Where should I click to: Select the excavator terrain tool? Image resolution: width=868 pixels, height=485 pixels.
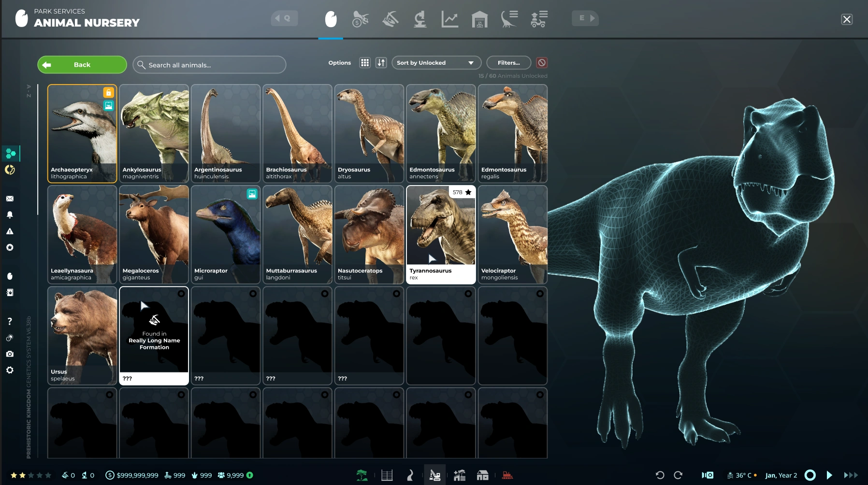(x=435, y=475)
